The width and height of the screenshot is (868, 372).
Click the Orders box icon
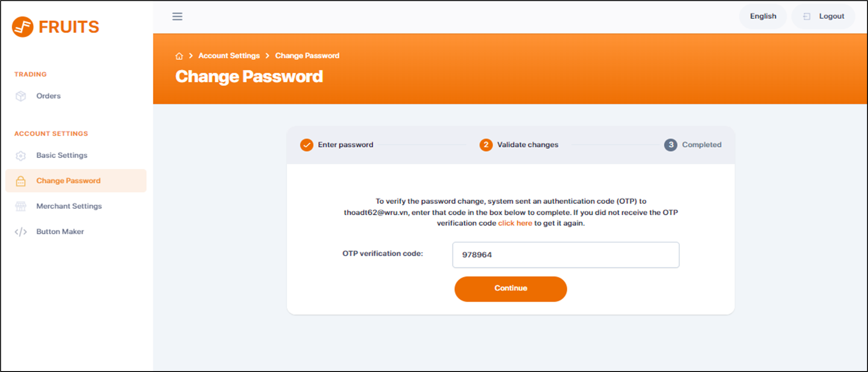coord(21,96)
